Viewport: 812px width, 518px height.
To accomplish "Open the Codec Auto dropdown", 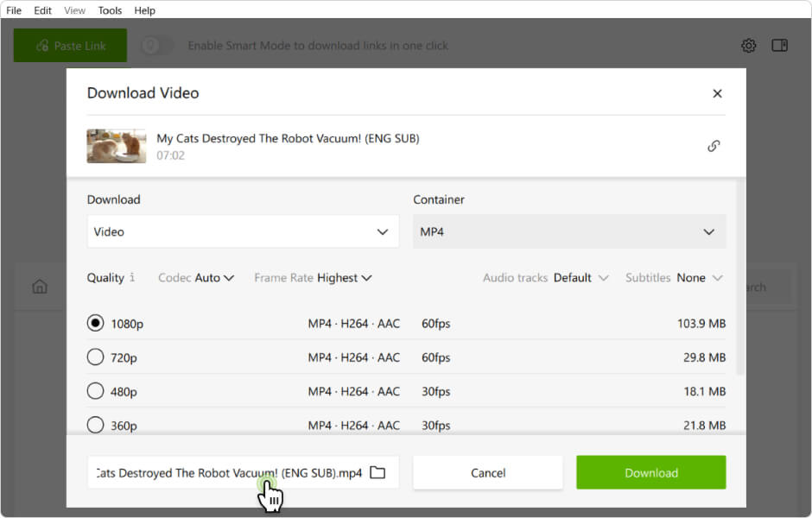I will pyautogui.click(x=196, y=278).
